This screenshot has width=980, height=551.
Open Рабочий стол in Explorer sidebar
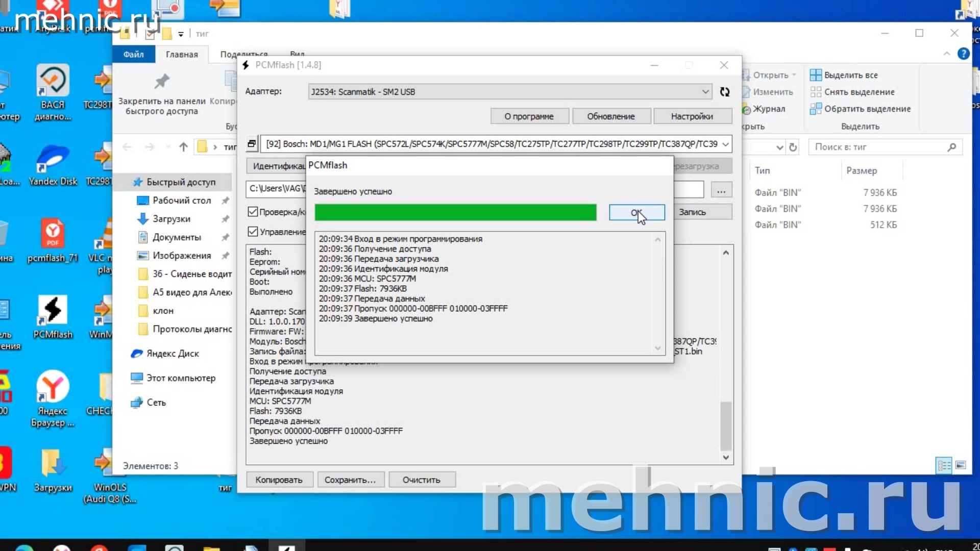[182, 201]
